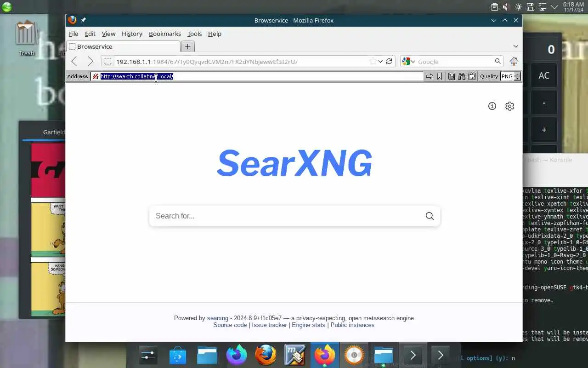Open the History menu
This screenshot has height=368, width=588.
132,34
